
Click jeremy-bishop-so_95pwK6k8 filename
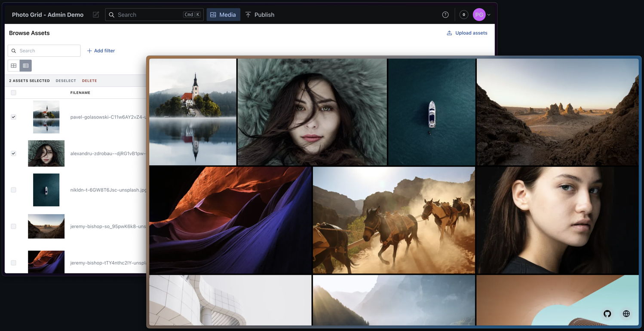[108, 226]
